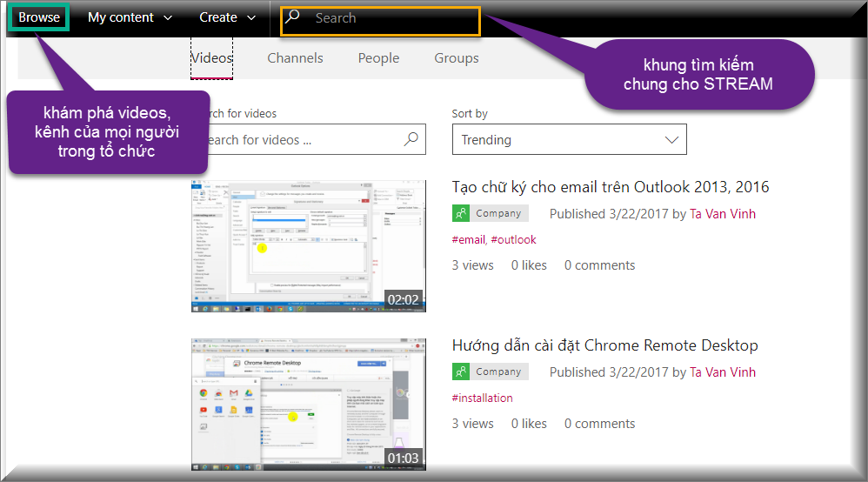Open the Trending sort by dropdown
This screenshot has height=482, width=868.
click(569, 139)
